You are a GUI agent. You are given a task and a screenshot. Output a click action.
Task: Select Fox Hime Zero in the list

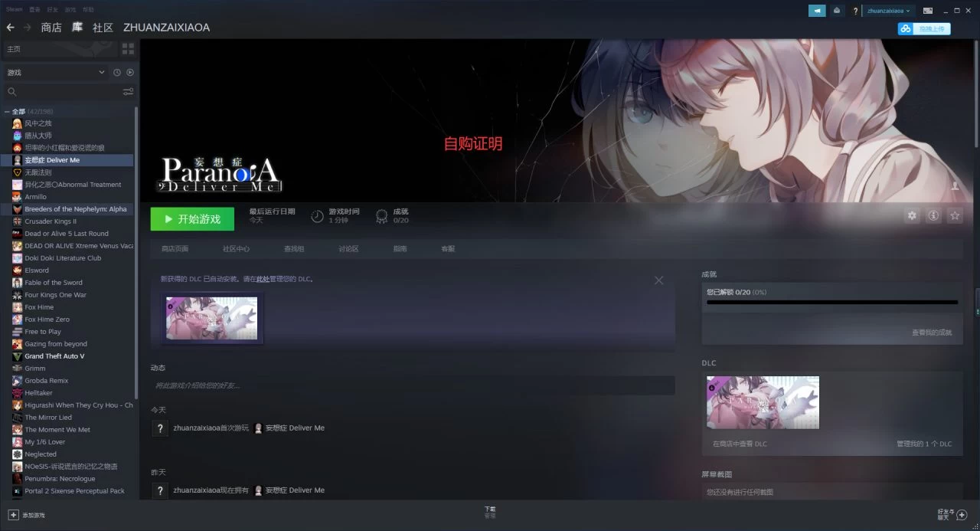tap(47, 320)
